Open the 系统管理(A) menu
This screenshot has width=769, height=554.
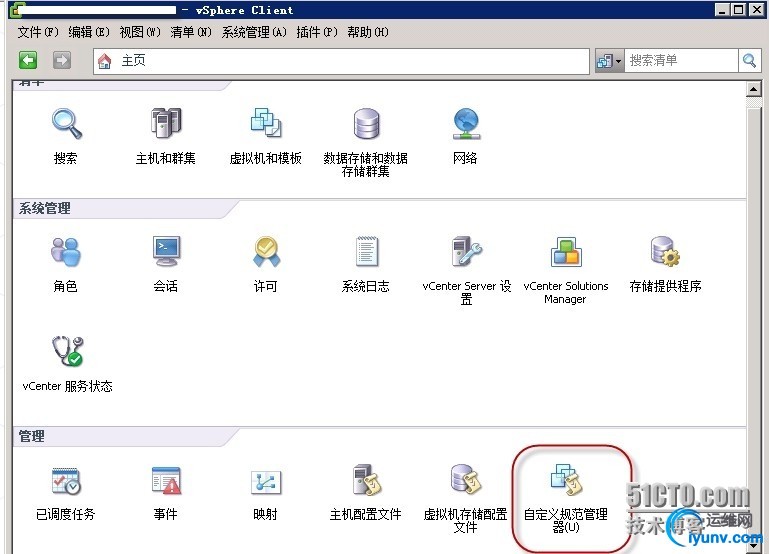coord(254,32)
